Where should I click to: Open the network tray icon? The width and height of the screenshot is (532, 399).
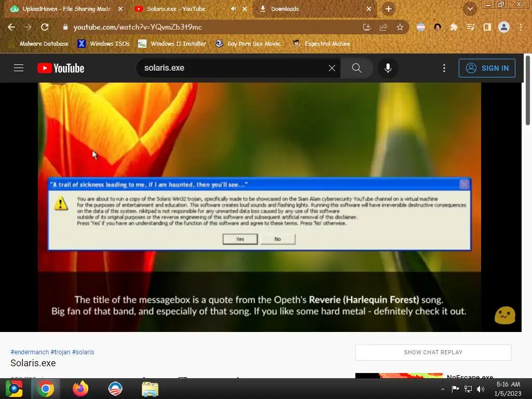(x=468, y=389)
